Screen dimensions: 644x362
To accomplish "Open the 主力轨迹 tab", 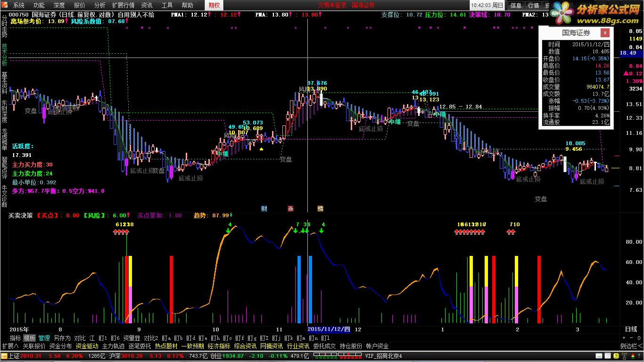I will pos(114,346).
